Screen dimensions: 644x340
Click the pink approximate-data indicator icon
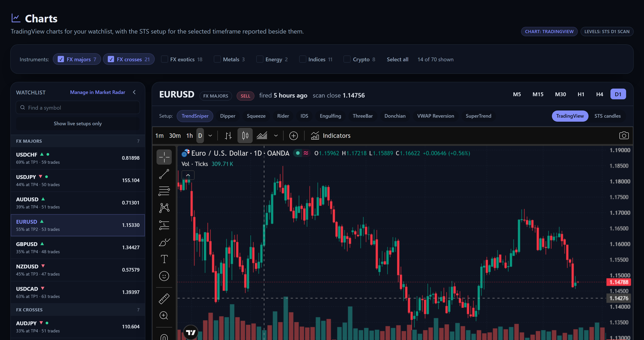pos(306,153)
